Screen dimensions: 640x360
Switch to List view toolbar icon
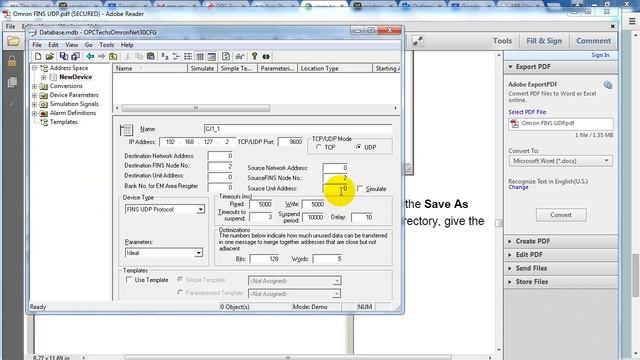pyautogui.click(x=188, y=56)
